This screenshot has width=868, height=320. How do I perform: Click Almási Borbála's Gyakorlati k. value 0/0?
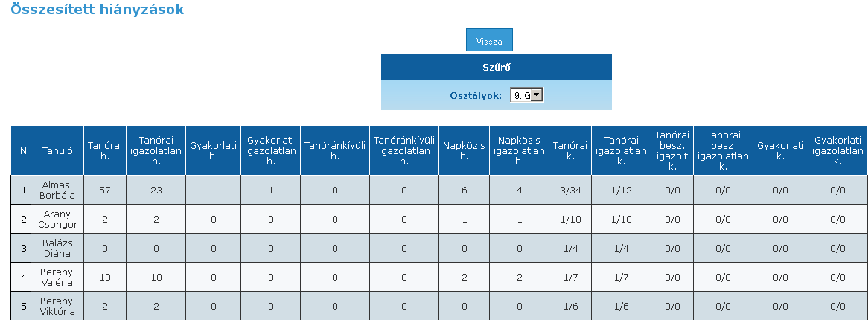coord(781,190)
